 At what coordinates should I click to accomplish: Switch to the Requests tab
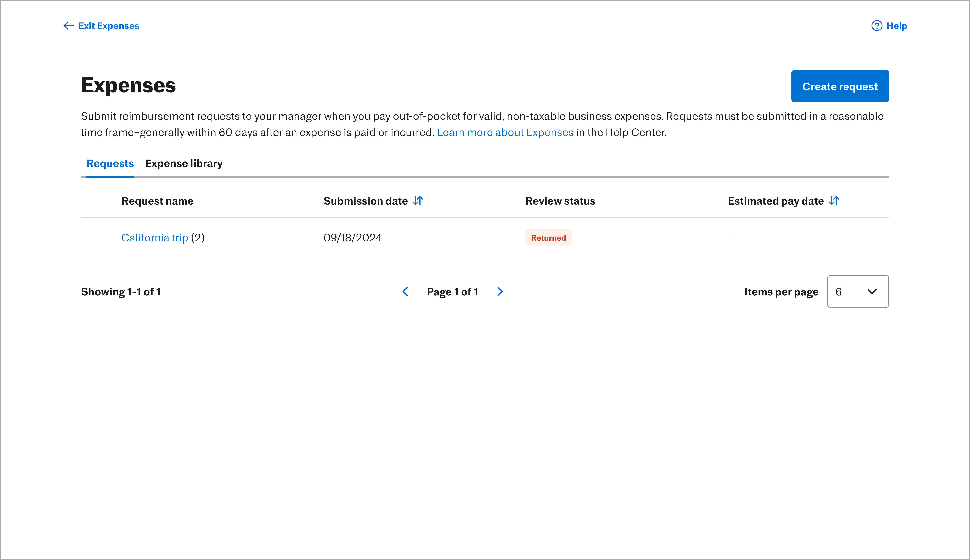click(110, 163)
